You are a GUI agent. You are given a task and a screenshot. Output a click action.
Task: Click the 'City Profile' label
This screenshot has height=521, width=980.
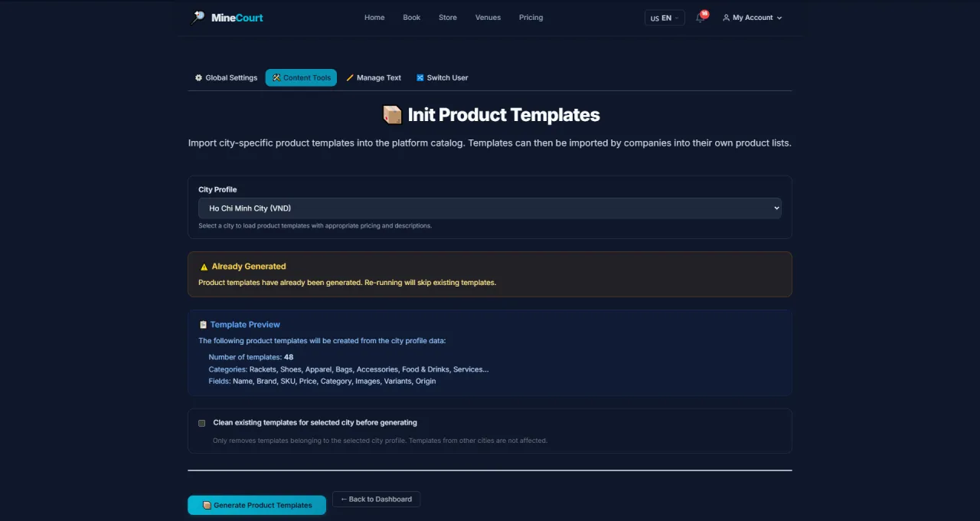(x=217, y=189)
